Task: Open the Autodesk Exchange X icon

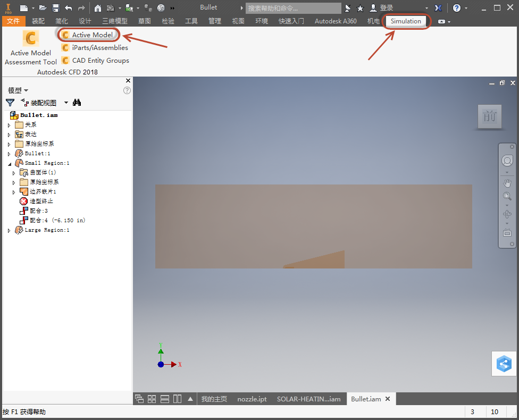Action: pyautogui.click(x=438, y=8)
